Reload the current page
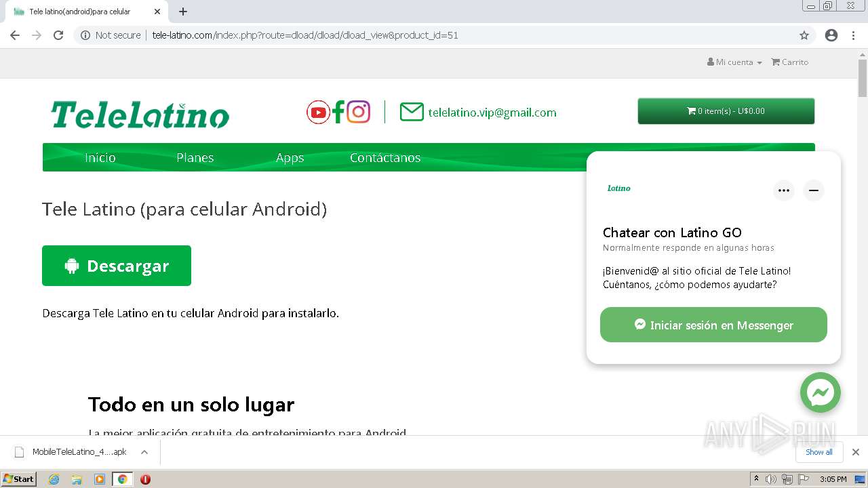 click(x=58, y=35)
